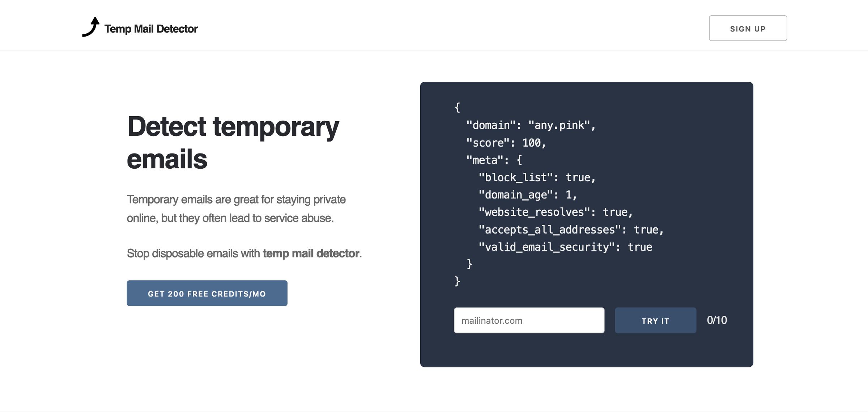Click the SIGN UP button
The height and width of the screenshot is (412, 868).
pyautogui.click(x=748, y=28)
